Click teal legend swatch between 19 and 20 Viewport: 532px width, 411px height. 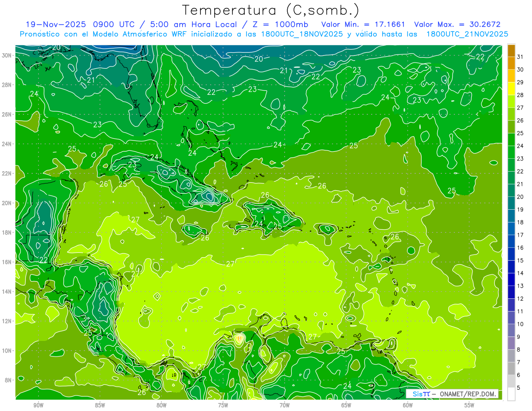[x=511, y=204]
